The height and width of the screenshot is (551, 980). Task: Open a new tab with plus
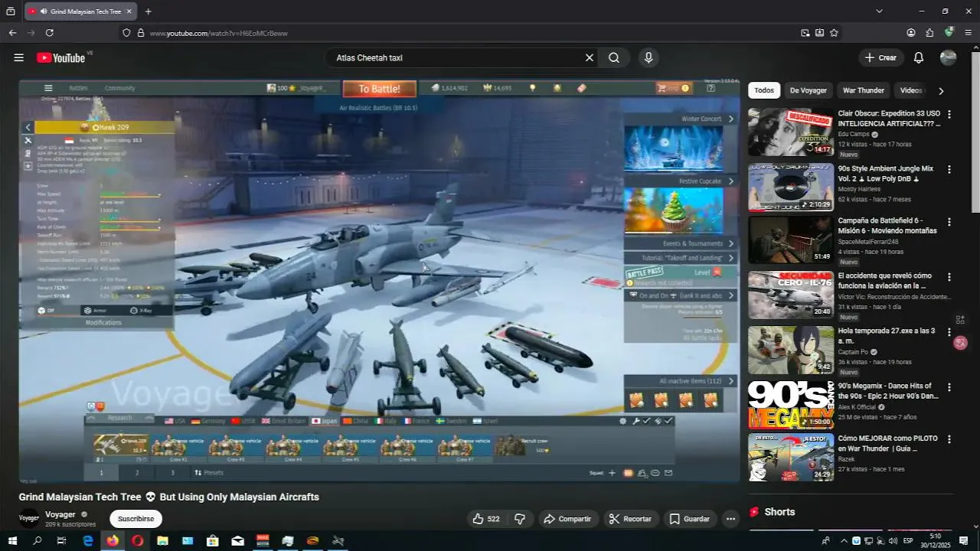[x=148, y=11]
